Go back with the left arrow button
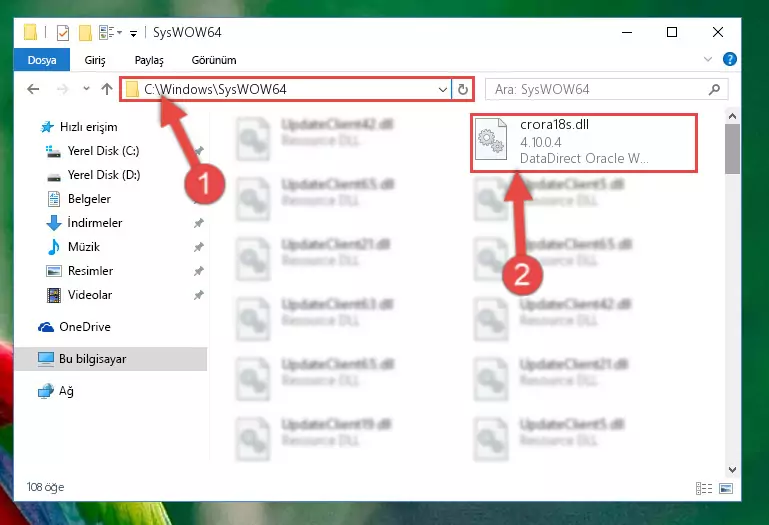This screenshot has height=525, width=769. (x=33, y=89)
